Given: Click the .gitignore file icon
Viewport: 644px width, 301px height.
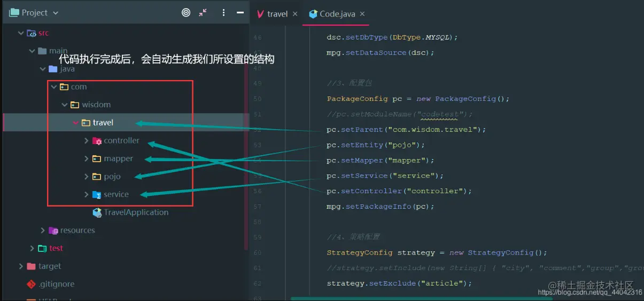Looking at the screenshot, I should coord(32,284).
